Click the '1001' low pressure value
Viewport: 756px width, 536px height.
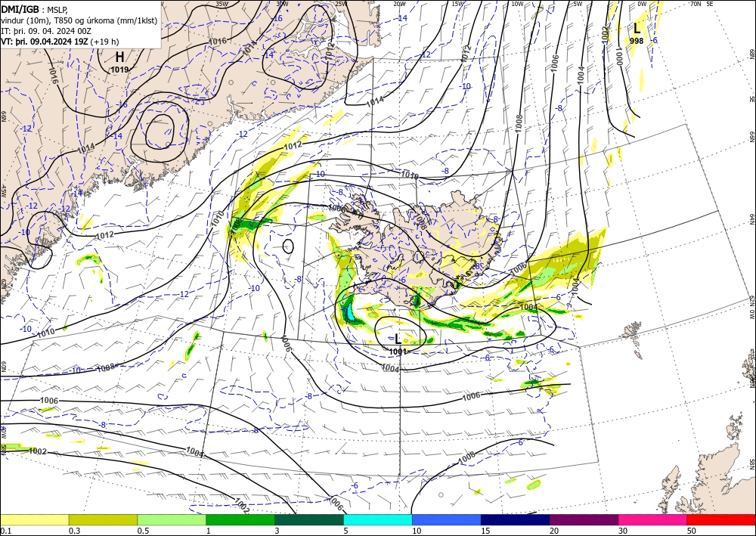tap(398, 352)
